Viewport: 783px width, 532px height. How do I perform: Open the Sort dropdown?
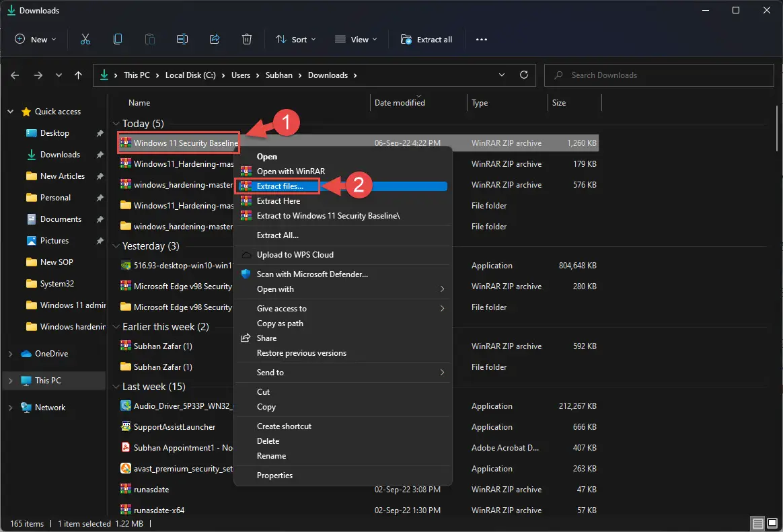coord(295,40)
